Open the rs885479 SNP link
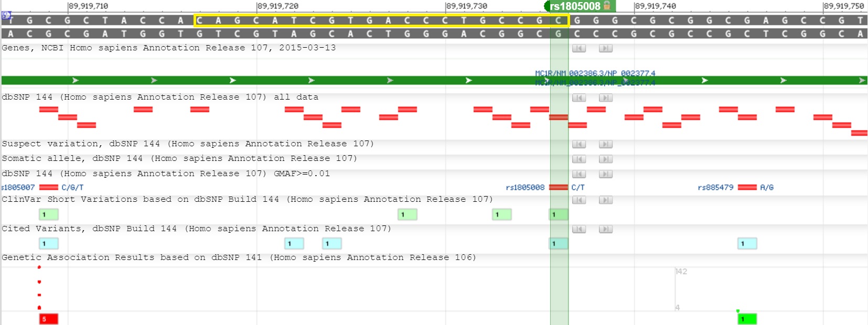Image resolution: width=868 pixels, height=325 pixels. click(x=715, y=188)
